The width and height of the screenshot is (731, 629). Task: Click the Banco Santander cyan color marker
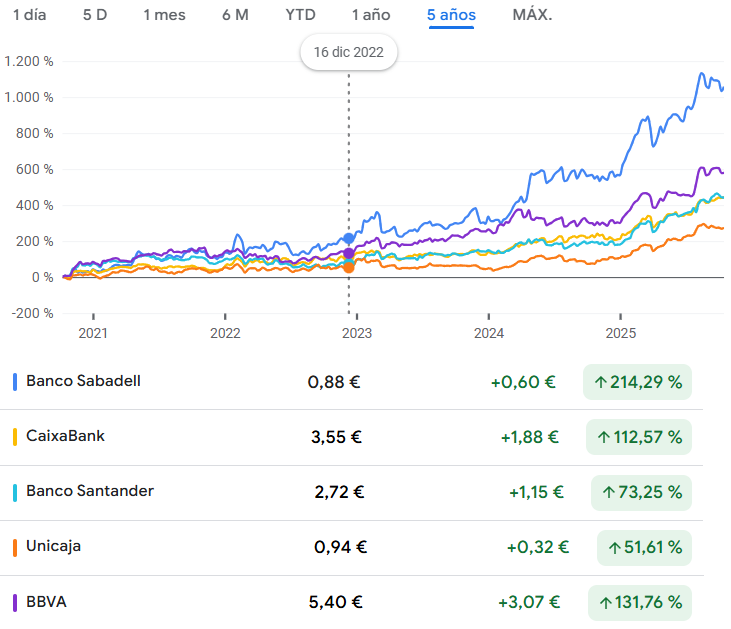15,491
